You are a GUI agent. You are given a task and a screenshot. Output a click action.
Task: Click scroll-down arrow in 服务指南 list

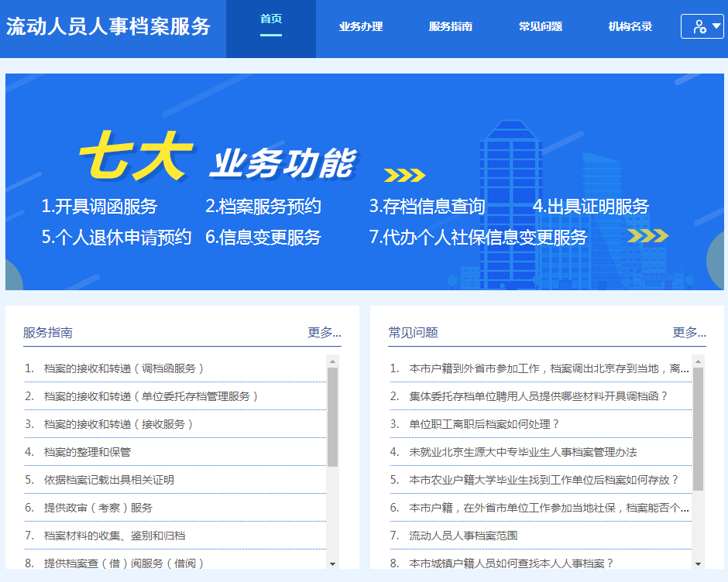332,563
